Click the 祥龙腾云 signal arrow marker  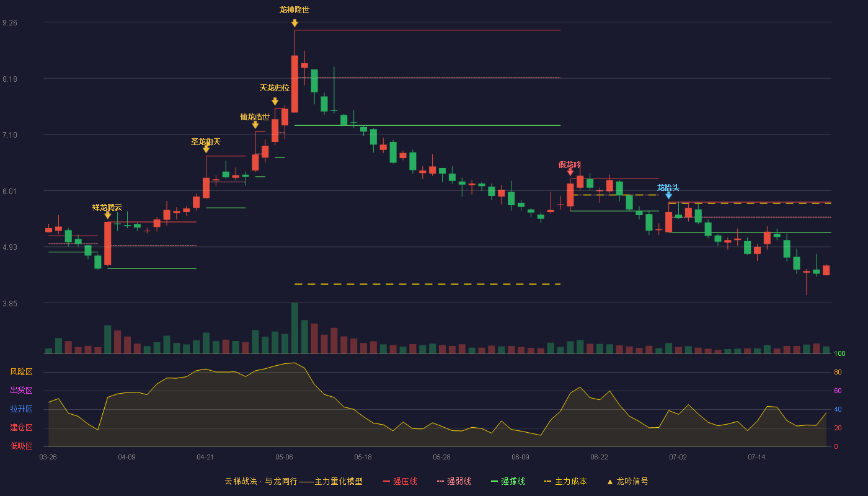click(107, 215)
